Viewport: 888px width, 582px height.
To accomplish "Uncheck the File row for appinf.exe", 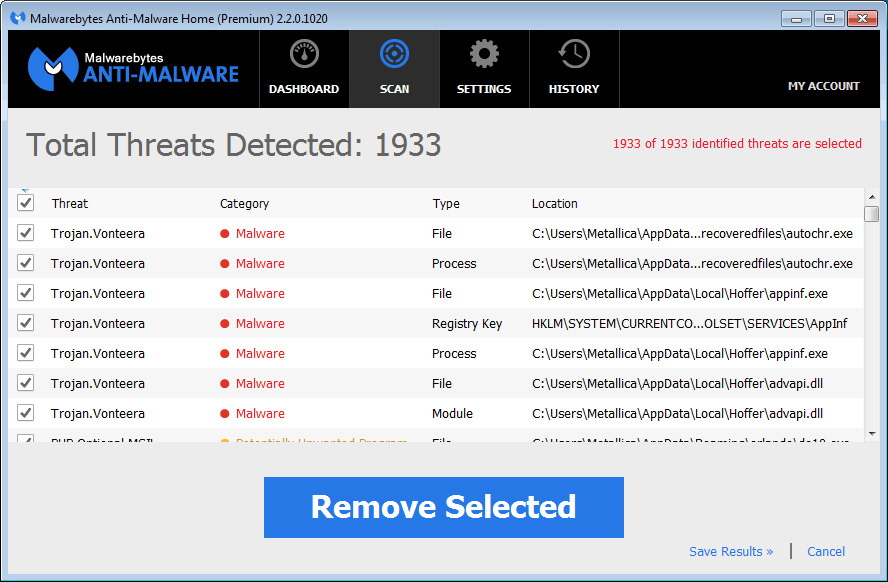I will click(25, 293).
